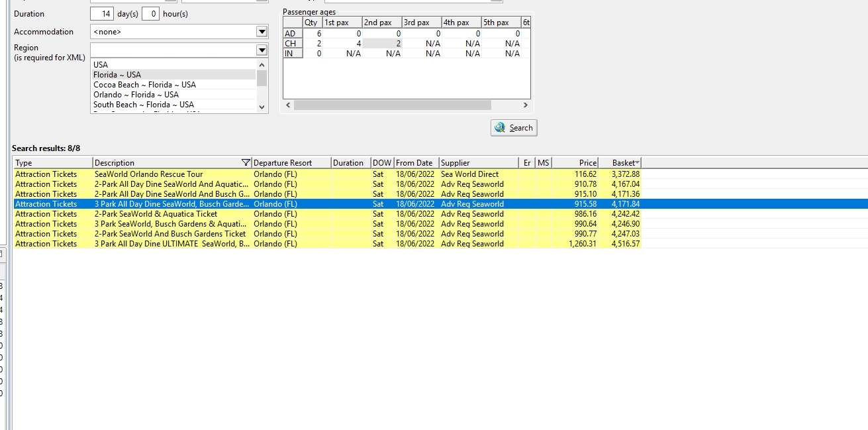Sort by the Type column header
Image resolution: width=868 pixels, height=430 pixels.
(x=53, y=163)
